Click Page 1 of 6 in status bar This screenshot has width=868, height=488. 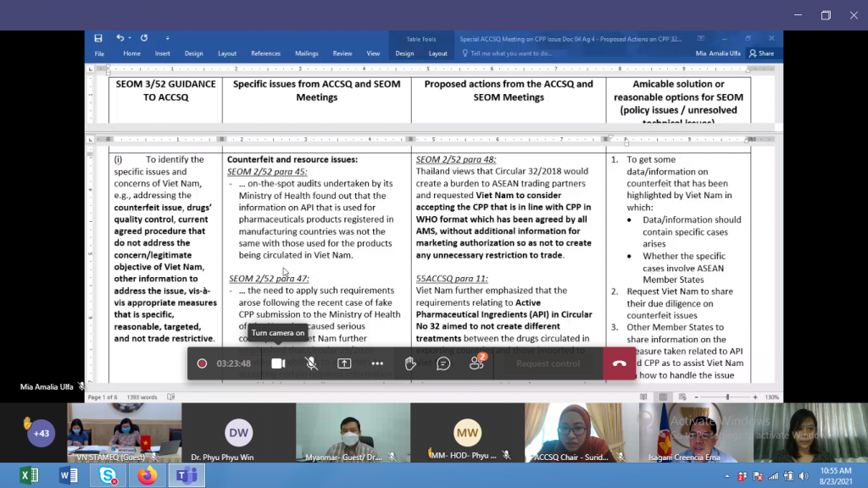tap(103, 397)
